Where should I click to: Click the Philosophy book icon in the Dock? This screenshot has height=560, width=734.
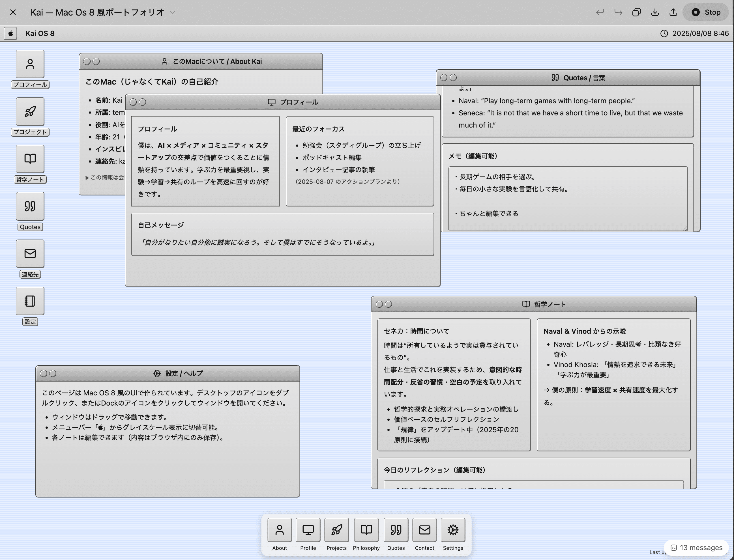pyautogui.click(x=366, y=530)
